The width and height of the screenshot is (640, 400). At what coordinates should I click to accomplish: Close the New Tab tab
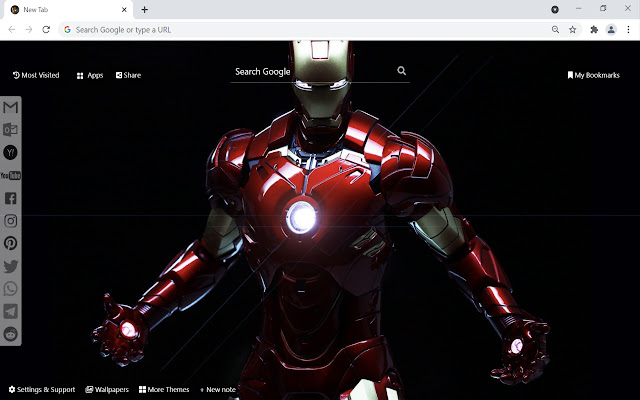click(124, 9)
